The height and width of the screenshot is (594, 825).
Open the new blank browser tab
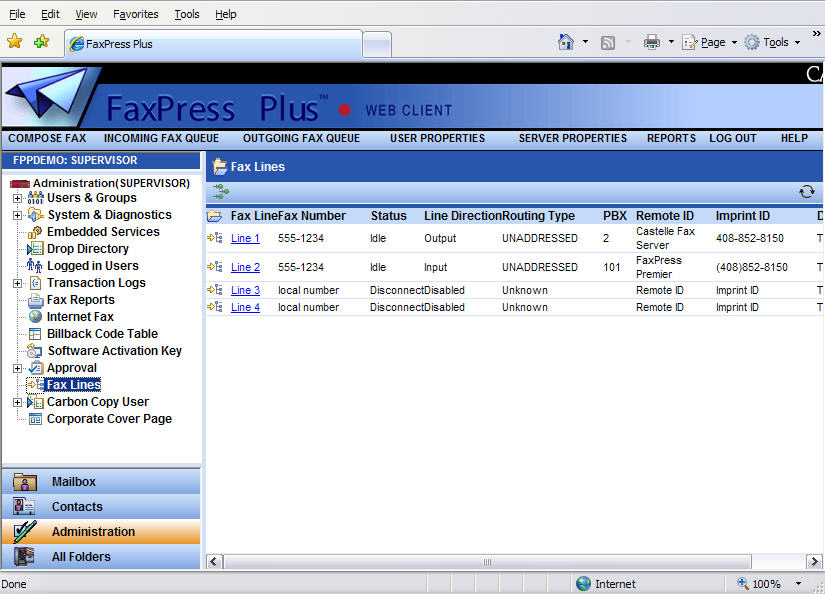[377, 45]
